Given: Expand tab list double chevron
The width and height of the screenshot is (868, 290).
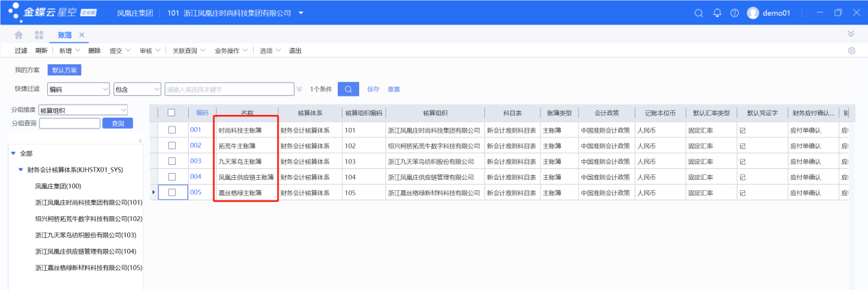Looking at the screenshot, I should tap(851, 34).
